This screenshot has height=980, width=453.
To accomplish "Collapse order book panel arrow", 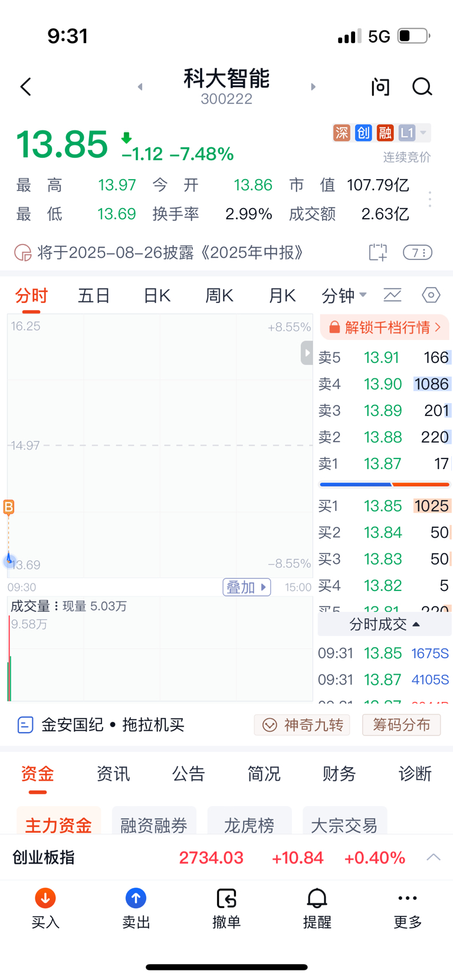I will [307, 353].
